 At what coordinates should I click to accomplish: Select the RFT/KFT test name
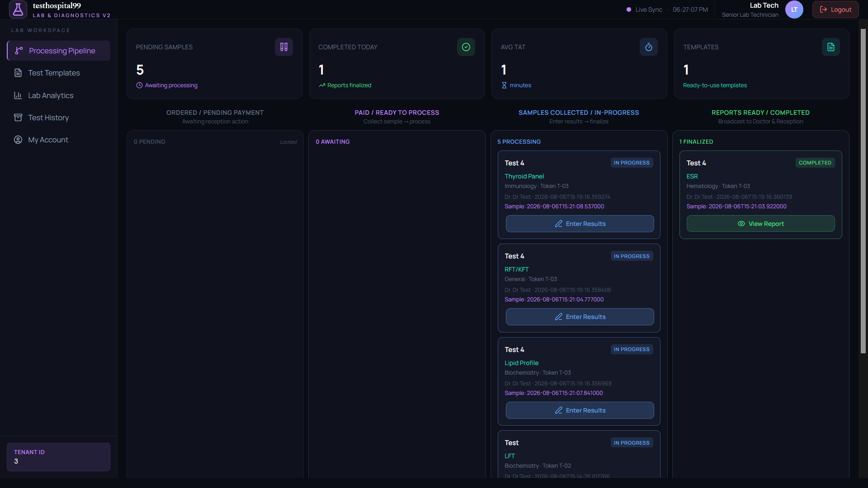coord(516,269)
